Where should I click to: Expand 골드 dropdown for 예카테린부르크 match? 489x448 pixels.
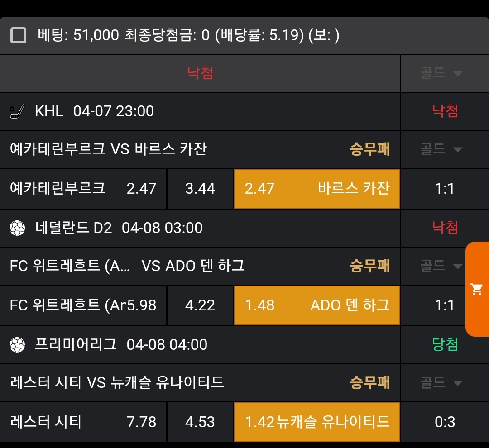pos(442,149)
